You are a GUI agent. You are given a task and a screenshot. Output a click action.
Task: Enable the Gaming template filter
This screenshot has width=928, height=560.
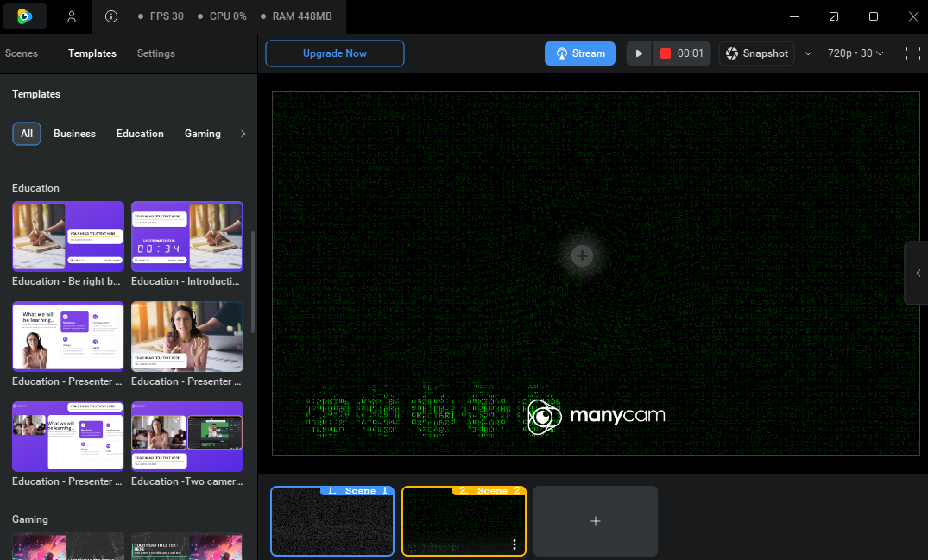coord(202,134)
